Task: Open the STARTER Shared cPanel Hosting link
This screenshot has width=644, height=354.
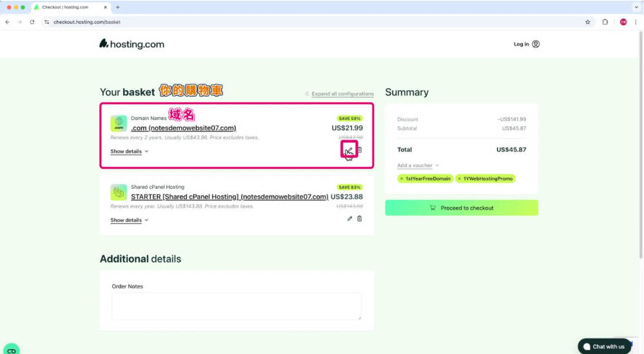Action: 229,197
